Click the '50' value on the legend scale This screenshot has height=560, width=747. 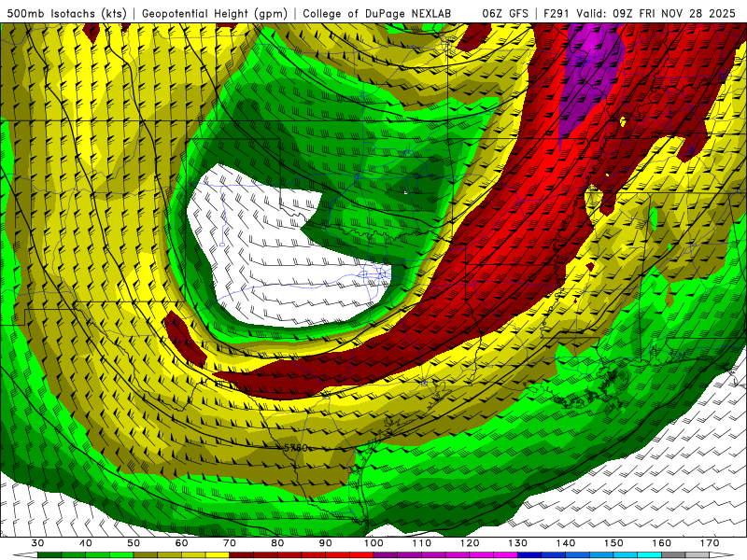[x=134, y=543]
